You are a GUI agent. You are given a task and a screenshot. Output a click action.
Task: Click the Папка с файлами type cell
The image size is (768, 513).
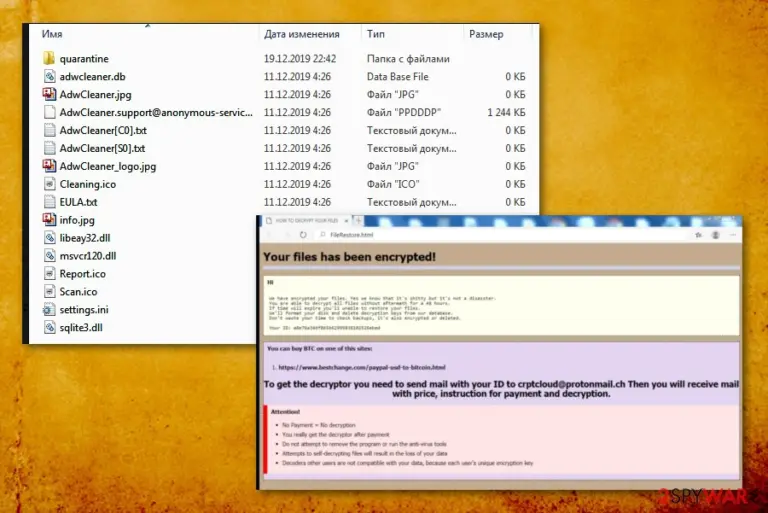[x=408, y=59]
